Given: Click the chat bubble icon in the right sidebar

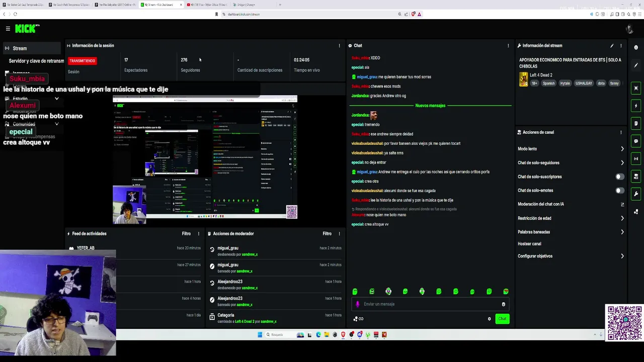Looking at the screenshot, I should click(x=636, y=141).
